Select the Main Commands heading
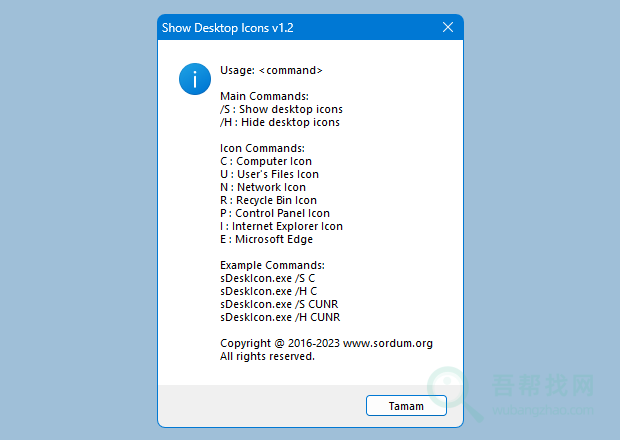 click(264, 96)
